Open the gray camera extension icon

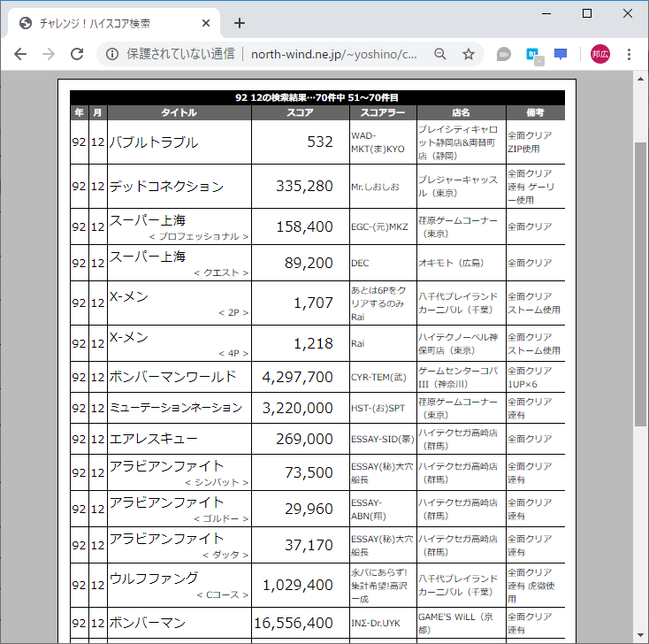[503, 54]
